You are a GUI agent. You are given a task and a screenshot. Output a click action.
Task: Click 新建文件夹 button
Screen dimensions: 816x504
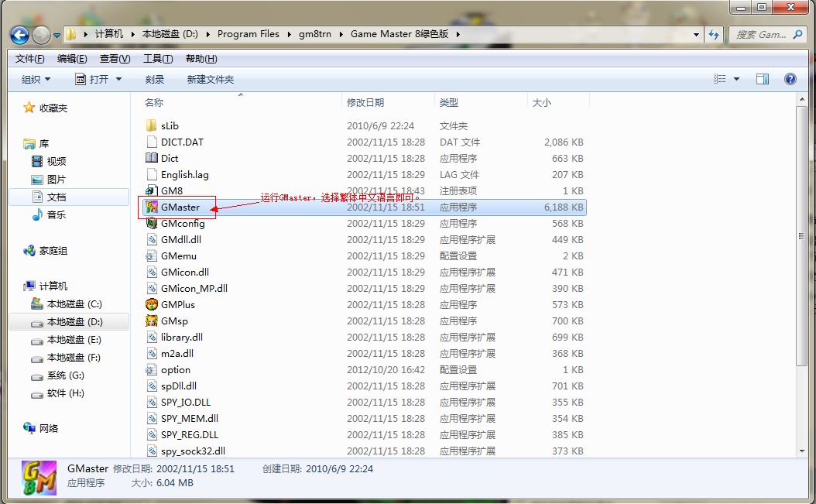(211, 79)
